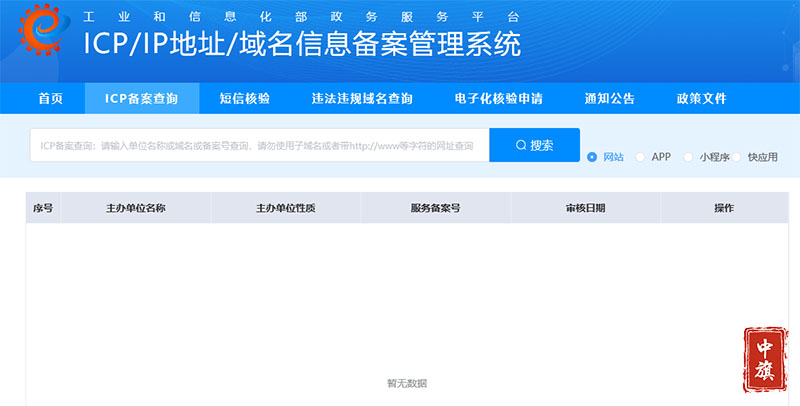The image size is (800, 406).
Task: Open 违法违规域名查询 tab
Action: (x=361, y=98)
